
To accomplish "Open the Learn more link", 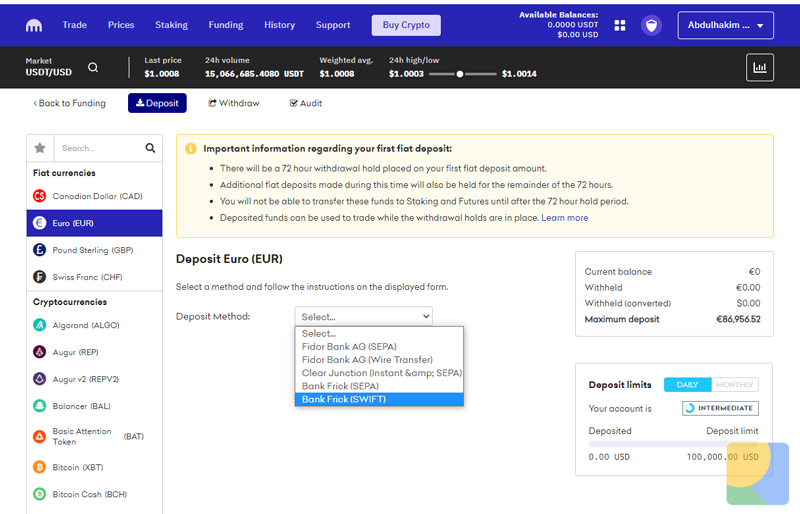I will [564, 218].
